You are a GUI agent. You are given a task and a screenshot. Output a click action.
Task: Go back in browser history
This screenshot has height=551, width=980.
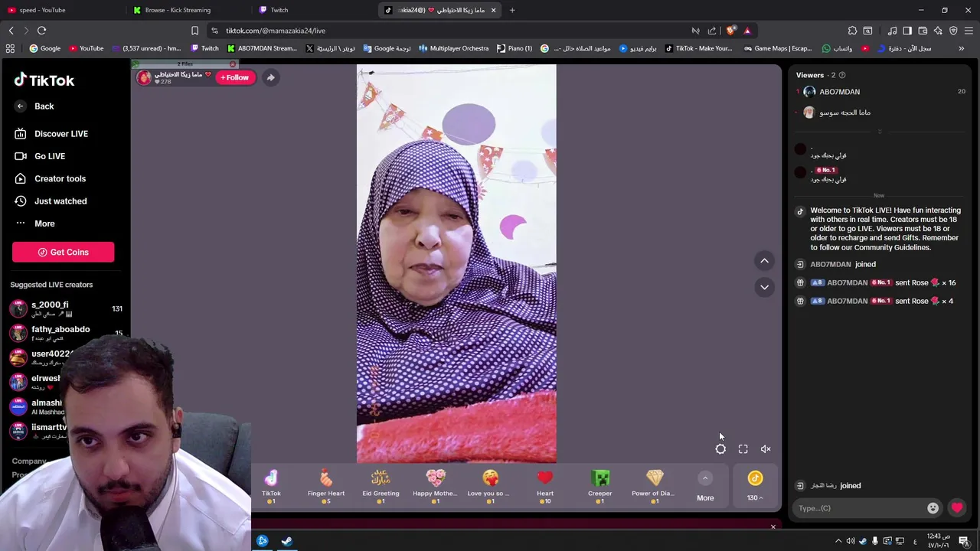11,31
